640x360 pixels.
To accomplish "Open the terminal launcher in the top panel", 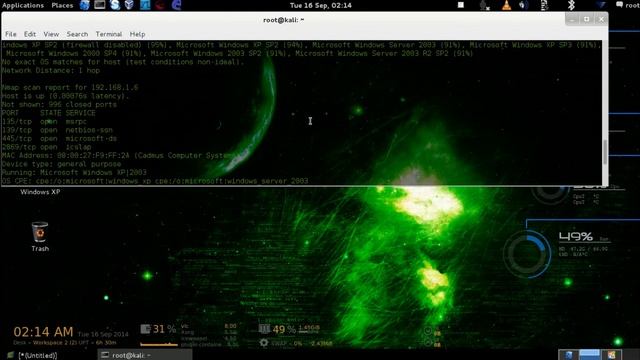I will (x=100, y=5).
